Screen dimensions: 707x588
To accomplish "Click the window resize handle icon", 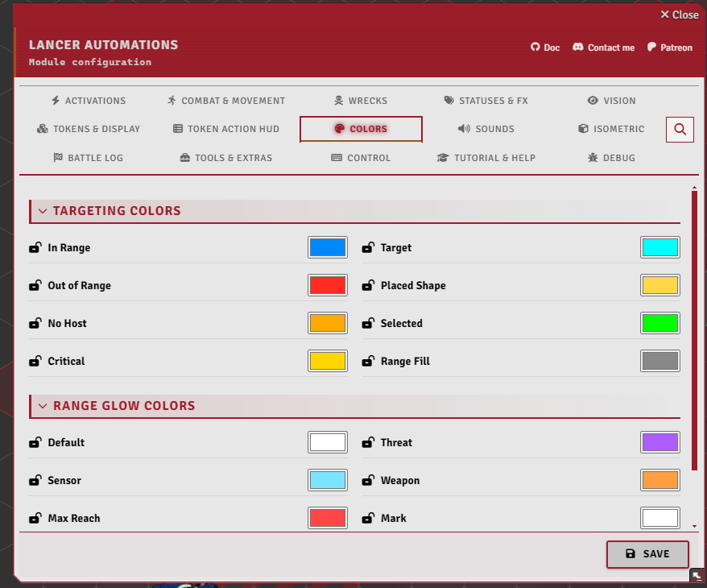I will tap(697, 575).
